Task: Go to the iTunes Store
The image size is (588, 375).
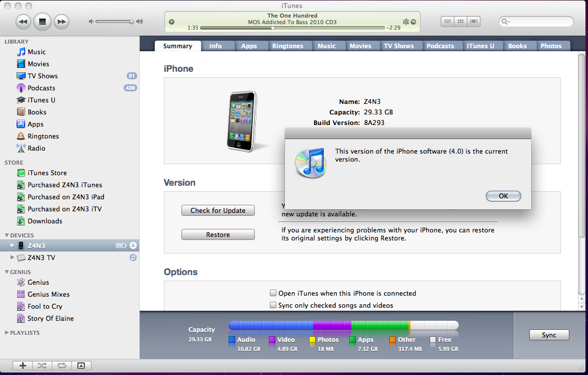Action: click(x=47, y=173)
